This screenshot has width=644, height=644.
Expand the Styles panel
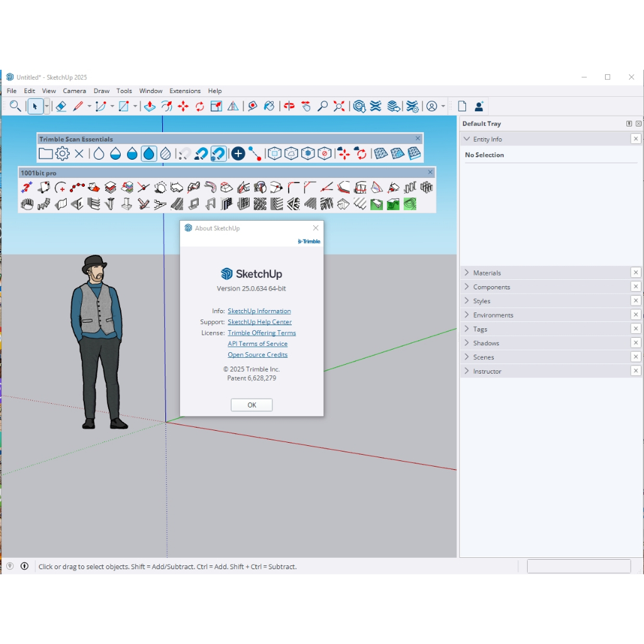click(x=467, y=301)
